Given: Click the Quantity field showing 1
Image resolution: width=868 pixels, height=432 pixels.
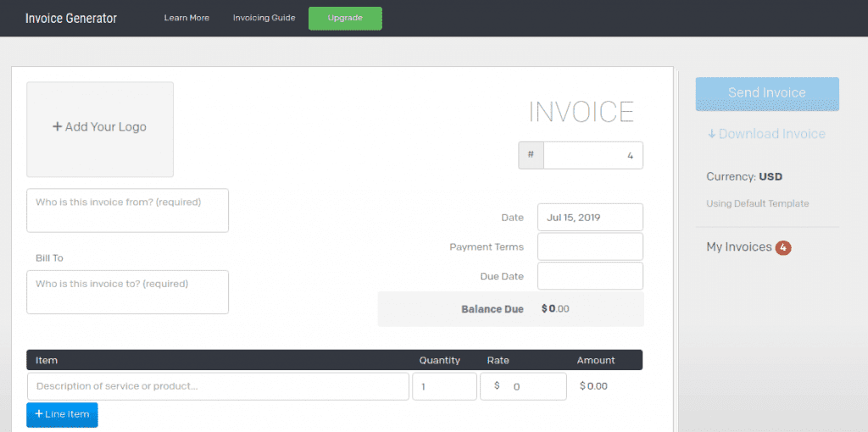Looking at the screenshot, I should (x=444, y=386).
